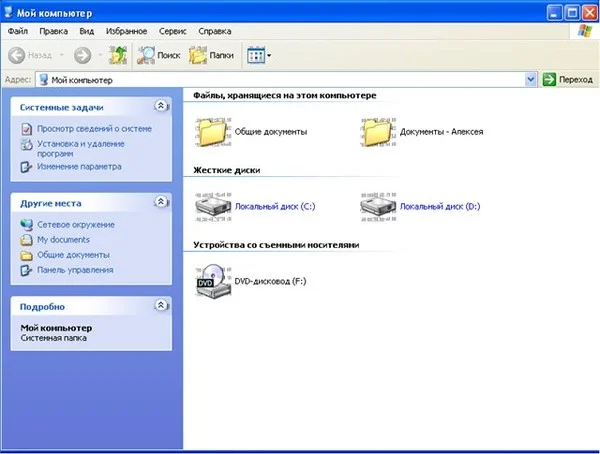The width and height of the screenshot is (600, 454).
Task: Collapse the Другие места panel
Action: tap(161, 201)
